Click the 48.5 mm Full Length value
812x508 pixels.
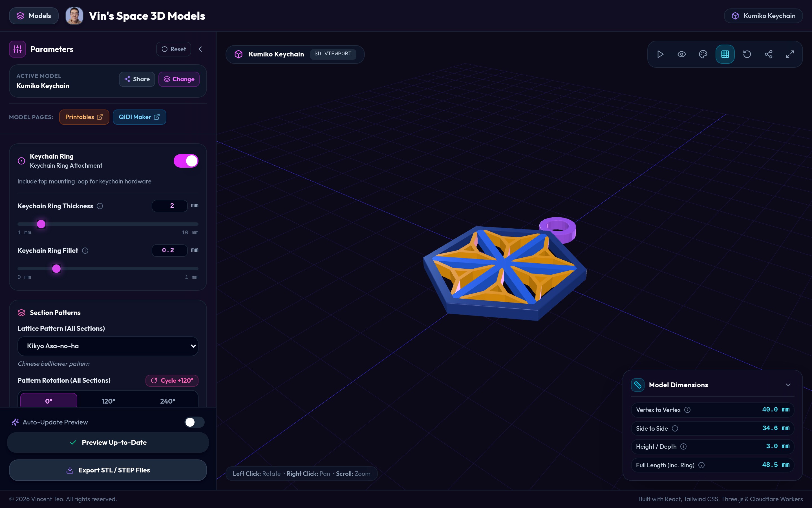[x=776, y=465]
